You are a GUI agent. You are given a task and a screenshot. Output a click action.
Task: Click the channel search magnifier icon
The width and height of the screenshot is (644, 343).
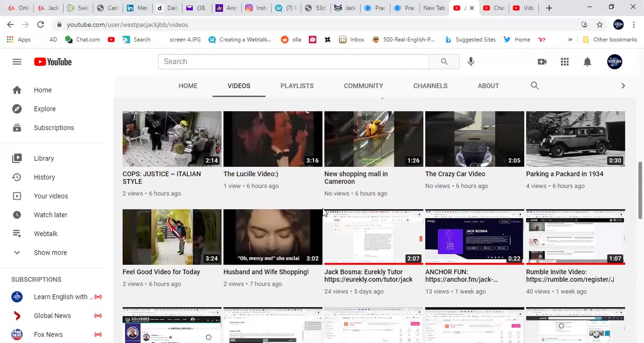pos(534,85)
